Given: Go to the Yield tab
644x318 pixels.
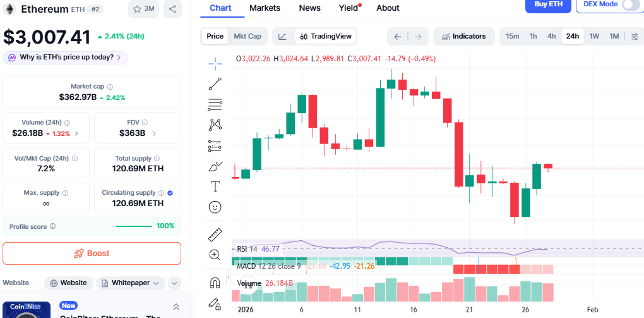Looking at the screenshot, I should tap(349, 8).
